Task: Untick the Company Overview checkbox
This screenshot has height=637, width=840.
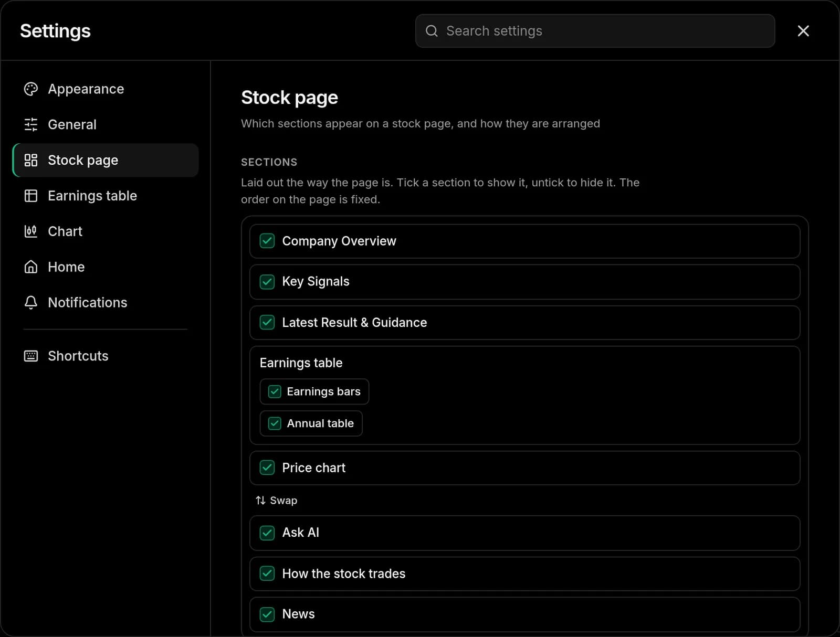Action: (267, 241)
